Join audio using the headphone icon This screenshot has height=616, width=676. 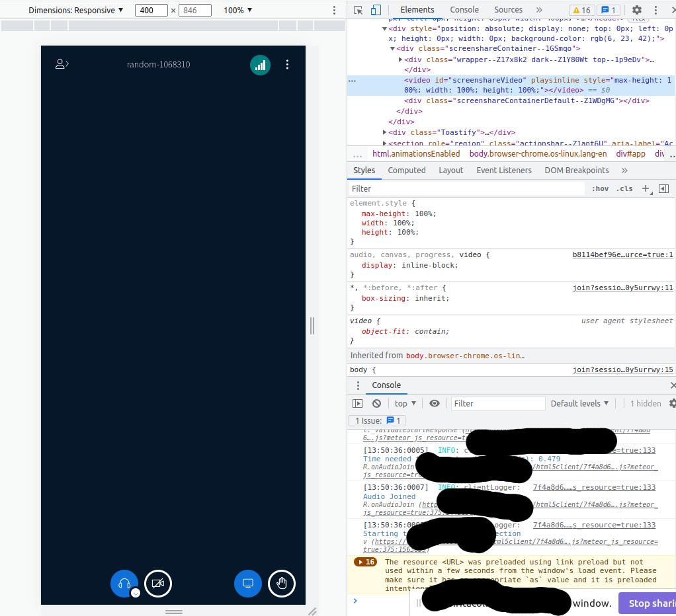tap(124, 584)
